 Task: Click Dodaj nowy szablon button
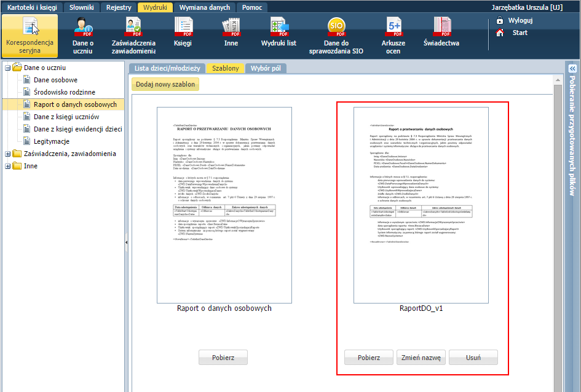165,84
